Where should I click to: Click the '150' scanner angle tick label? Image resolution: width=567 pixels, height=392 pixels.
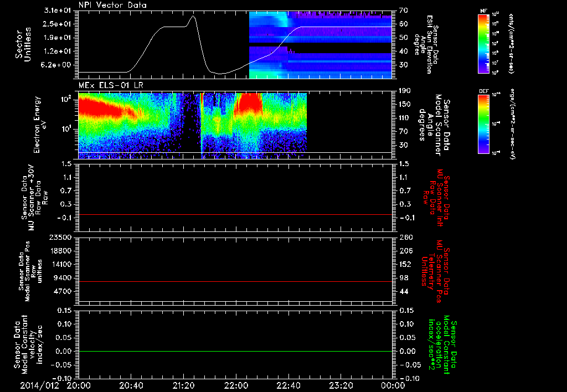tap(405, 105)
